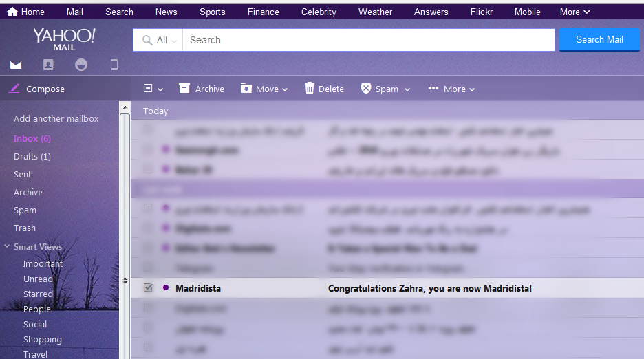
Task: Open Celebrity in top navigation
Action: coord(319,12)
